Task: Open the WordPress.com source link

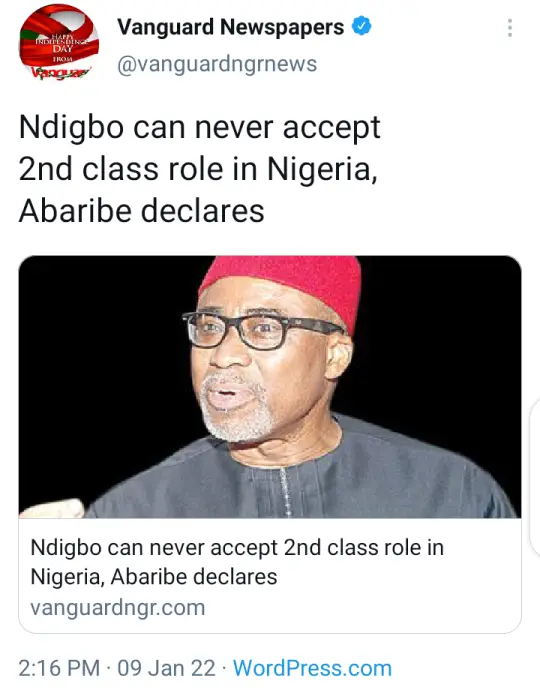Action: click(312, 668)
